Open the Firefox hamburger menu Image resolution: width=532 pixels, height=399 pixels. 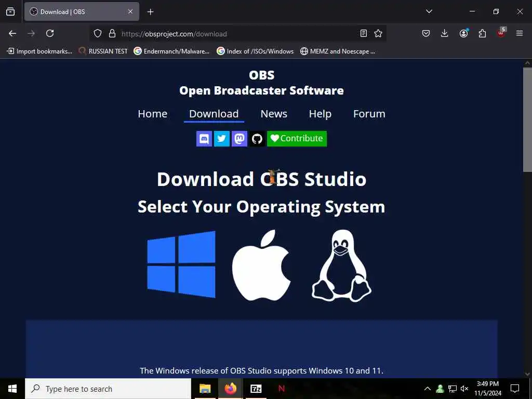click(x=520, y=33)
